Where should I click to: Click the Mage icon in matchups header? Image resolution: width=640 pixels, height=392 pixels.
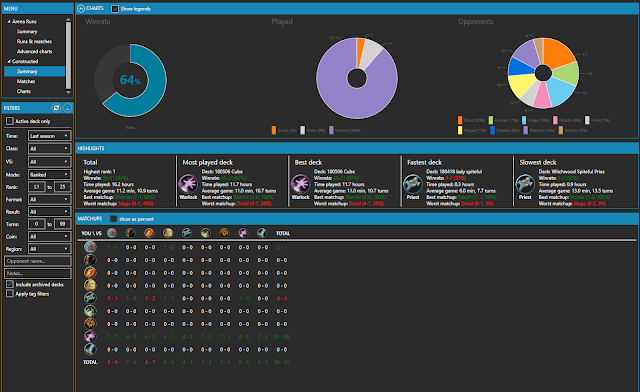[x=149, y=233]
